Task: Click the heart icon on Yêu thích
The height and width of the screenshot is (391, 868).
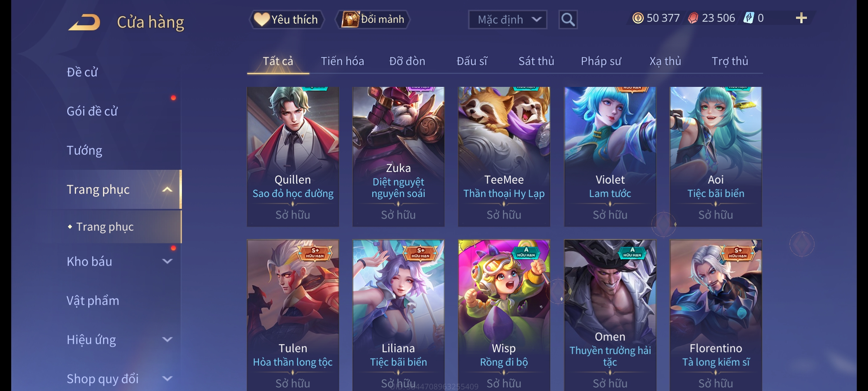Action: click(261, 19)
